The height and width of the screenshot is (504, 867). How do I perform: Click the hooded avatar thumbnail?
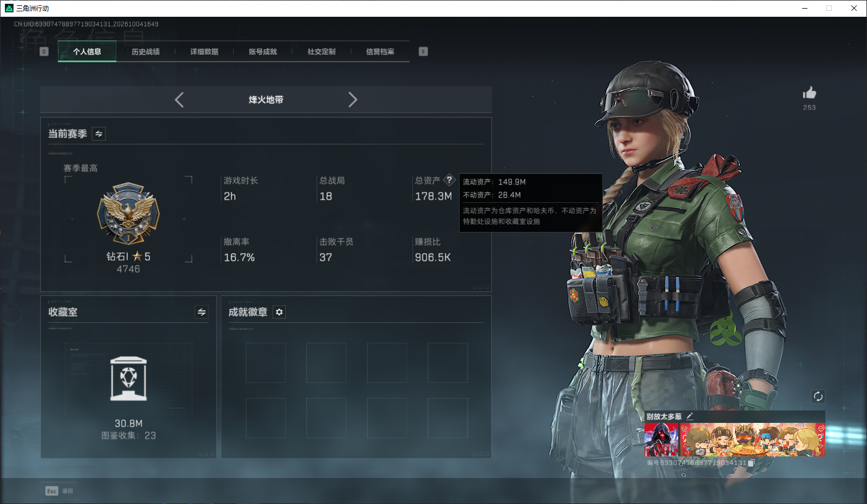point(661,440)
